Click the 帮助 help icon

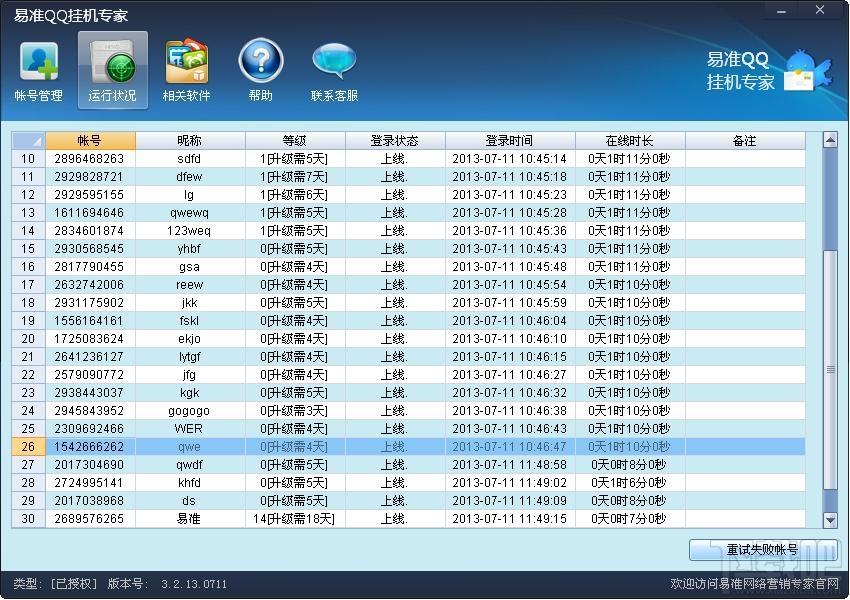coord(260,68)
